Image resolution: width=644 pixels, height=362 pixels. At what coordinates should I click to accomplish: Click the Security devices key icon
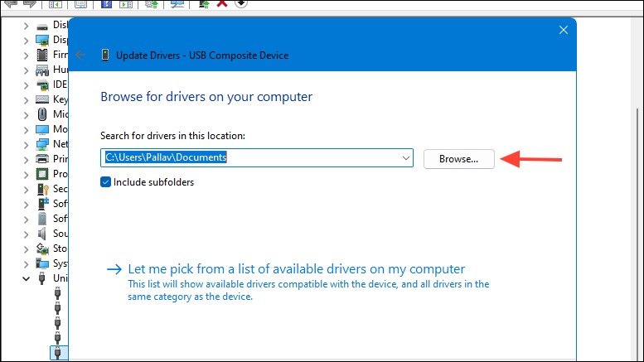tap(42, 189)
